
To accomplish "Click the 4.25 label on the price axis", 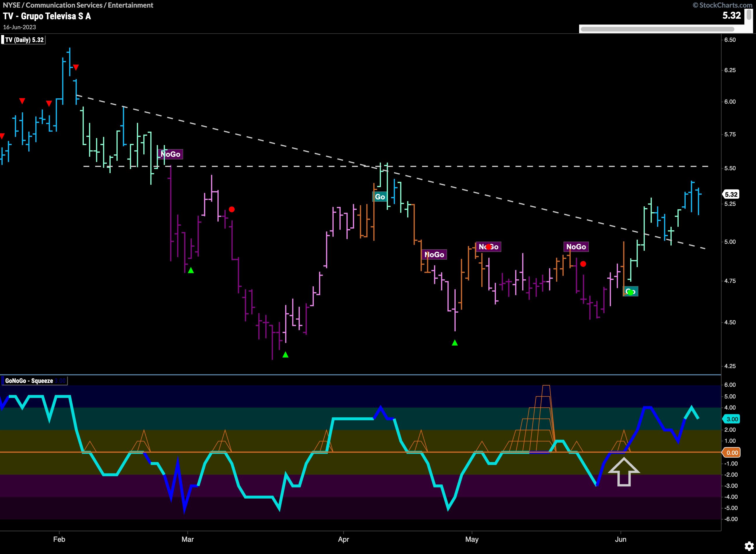I will (730, 366).
